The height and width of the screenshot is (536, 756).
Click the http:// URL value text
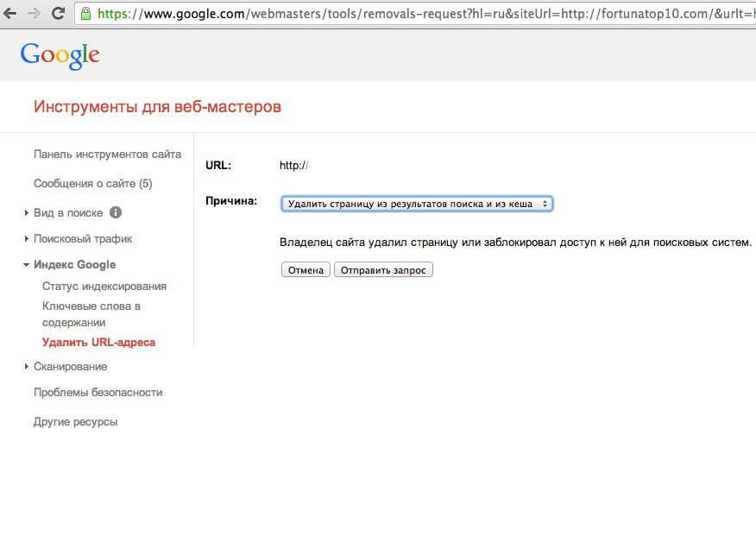coord(293,166)
